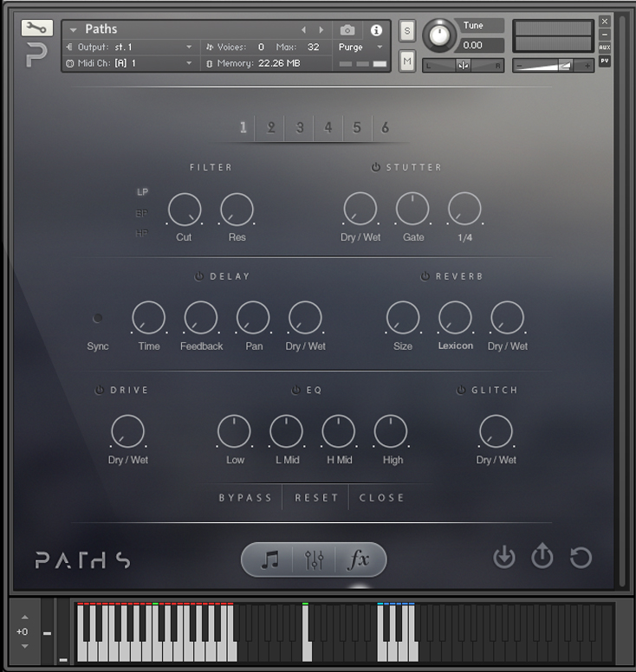Select layer tab 5
Image resolution: width=636 pixels, height=672 pixels.
pos(356,128)
